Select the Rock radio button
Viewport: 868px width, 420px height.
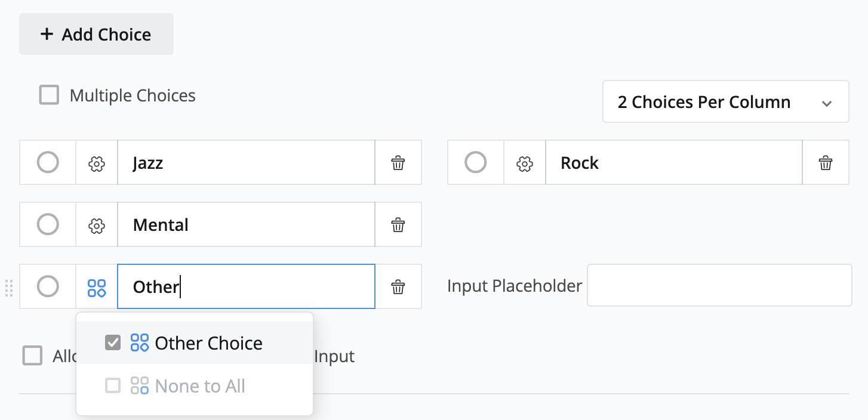pyautogui.click(x=475, y=162)
